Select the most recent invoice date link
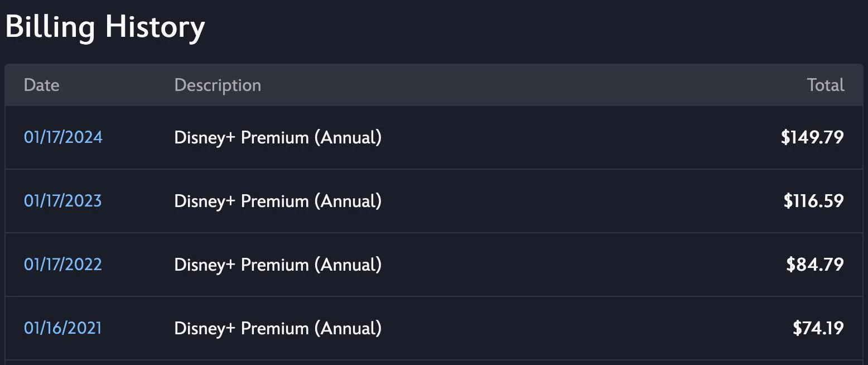This screenshot has width=868, height=365. point(62,137)
